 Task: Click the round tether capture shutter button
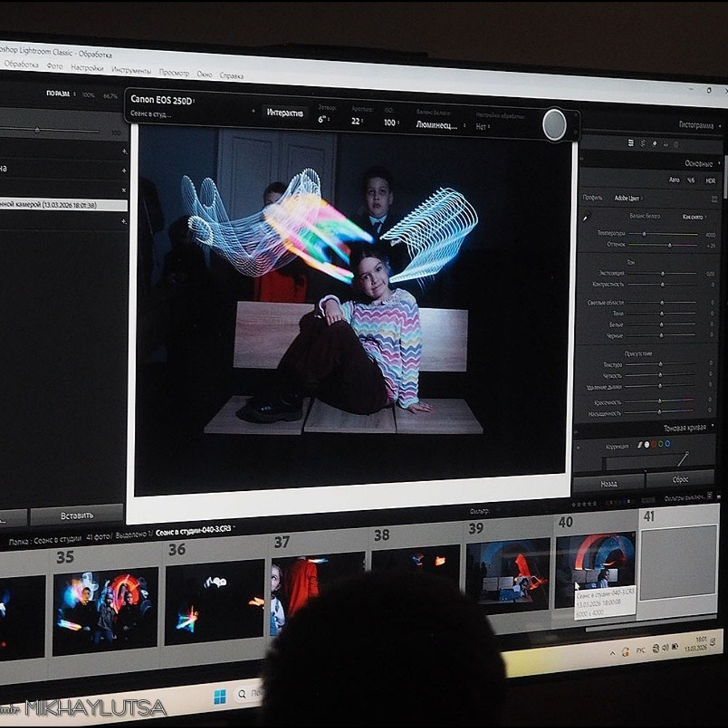pyautogui.click(x=554, y=125)
